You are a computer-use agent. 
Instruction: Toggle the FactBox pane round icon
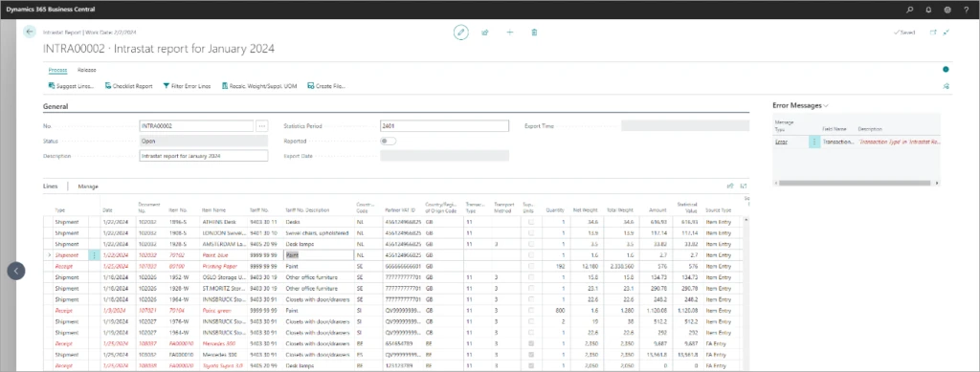tap(946, 69)
